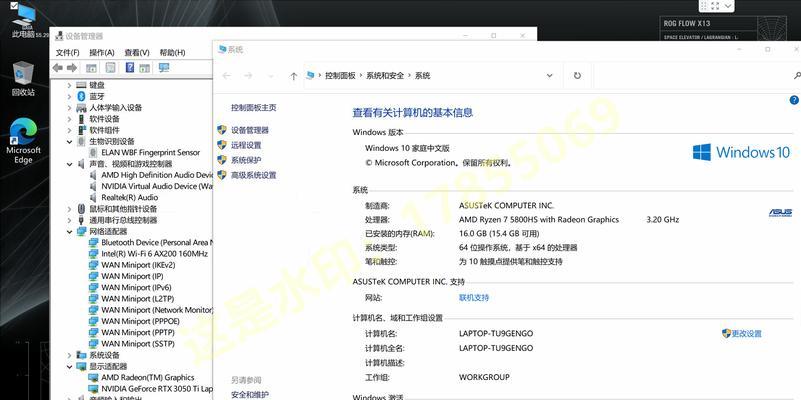
Task: Go up one level in System window
Action: [x=293, y=76]
